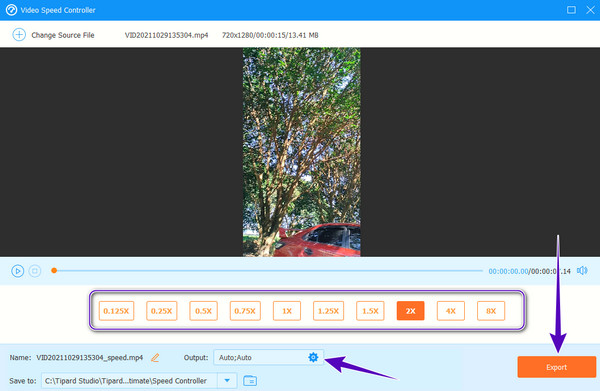Close the Video Speed Controller window
The width and height of the screenshot is (600, 391).
[590, 10]
